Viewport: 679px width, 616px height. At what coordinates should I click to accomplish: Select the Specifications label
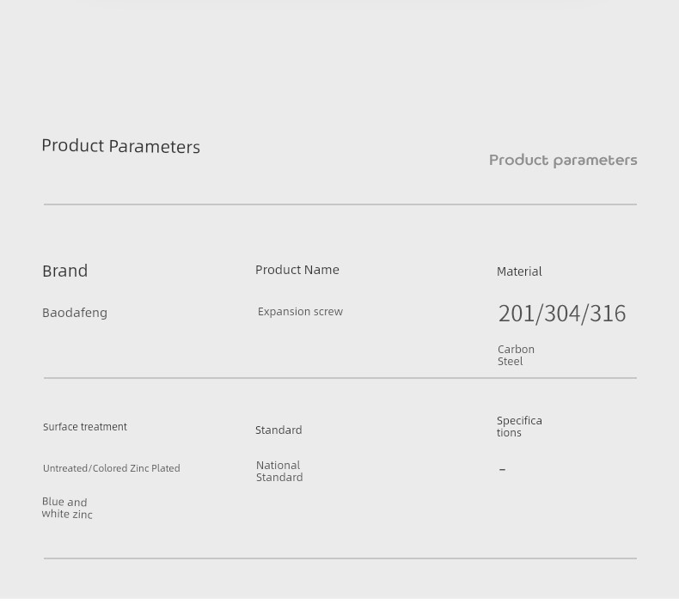point(519,427)
